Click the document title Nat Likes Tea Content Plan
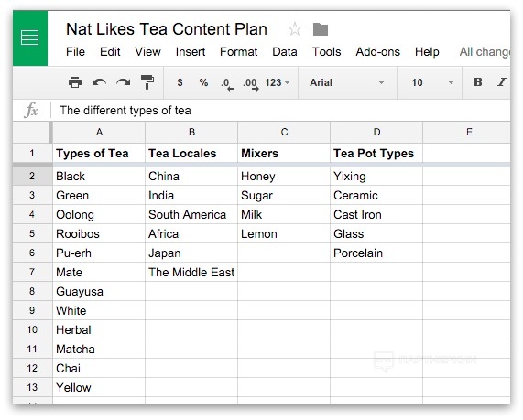Viewport: 523px width, 420px height. (x=167, y=29)
